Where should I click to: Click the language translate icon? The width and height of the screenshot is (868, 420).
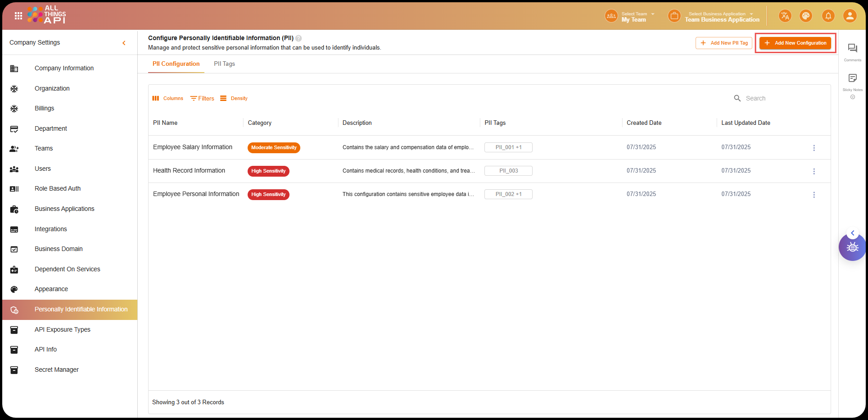point(785,16)
